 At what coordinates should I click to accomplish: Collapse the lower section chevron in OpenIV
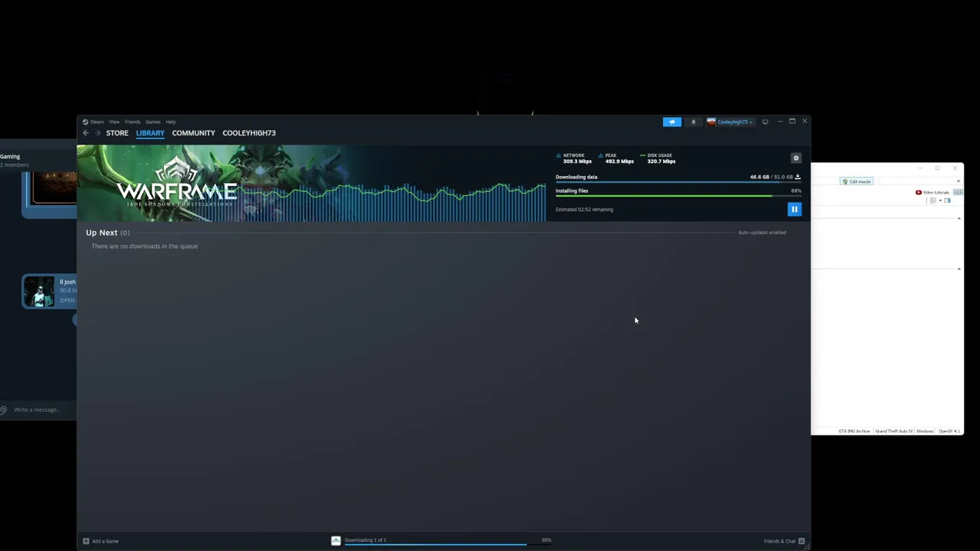(x=959, y=269)
